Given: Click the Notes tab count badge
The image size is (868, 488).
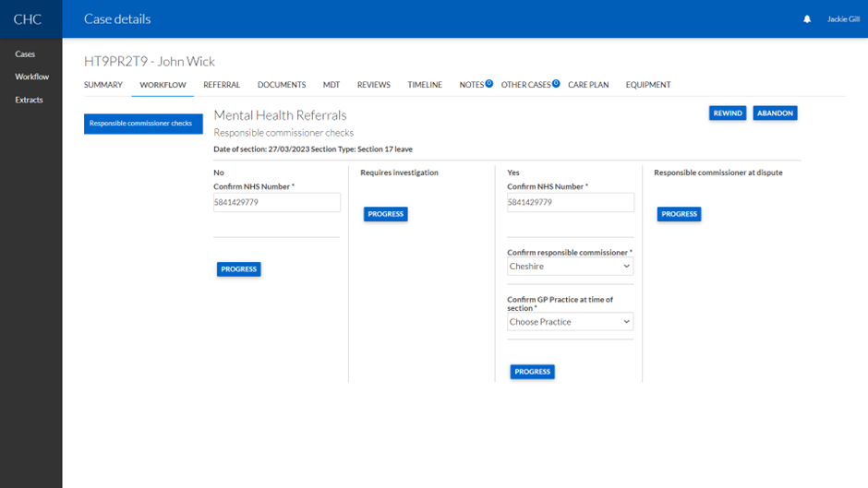Looking at the screenshot, I should pos(489,84).
